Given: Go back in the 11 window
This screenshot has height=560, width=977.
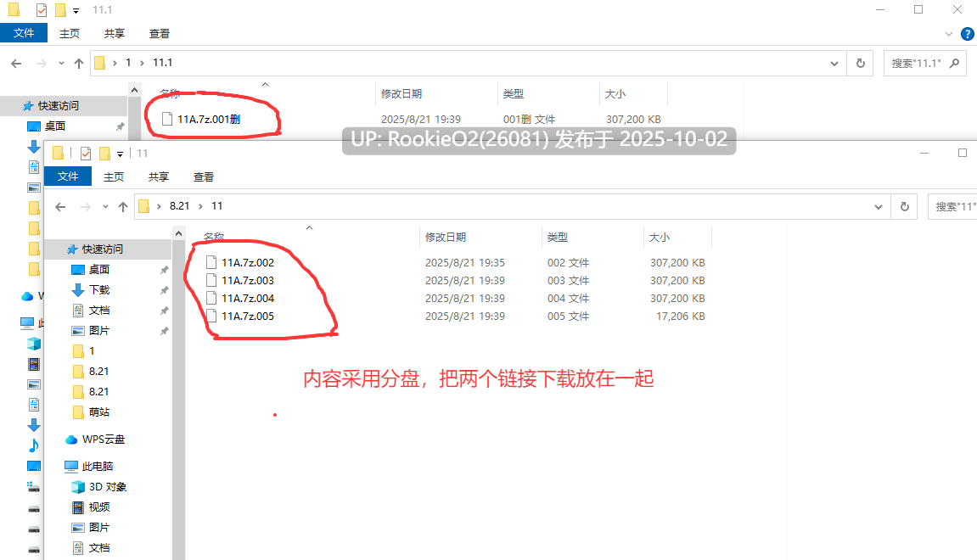Looking at the screenshot, I should pos(60,207).
